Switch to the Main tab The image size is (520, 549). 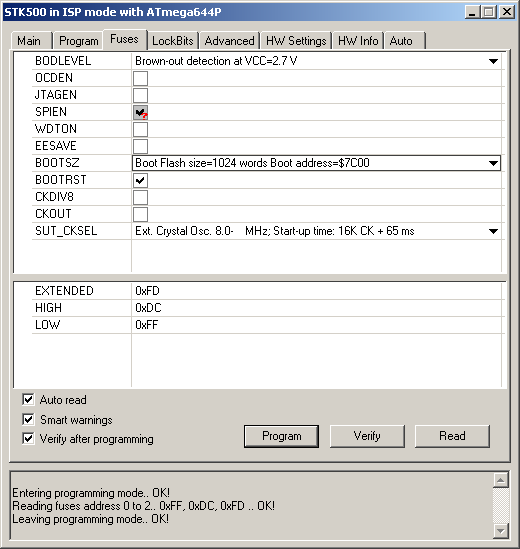[x=32, y=41]
